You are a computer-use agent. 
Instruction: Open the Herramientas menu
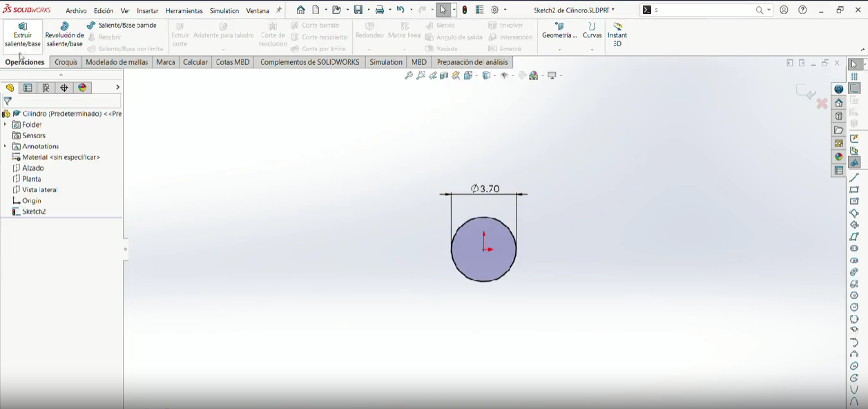pyautogui.click(x=184, y=11)
